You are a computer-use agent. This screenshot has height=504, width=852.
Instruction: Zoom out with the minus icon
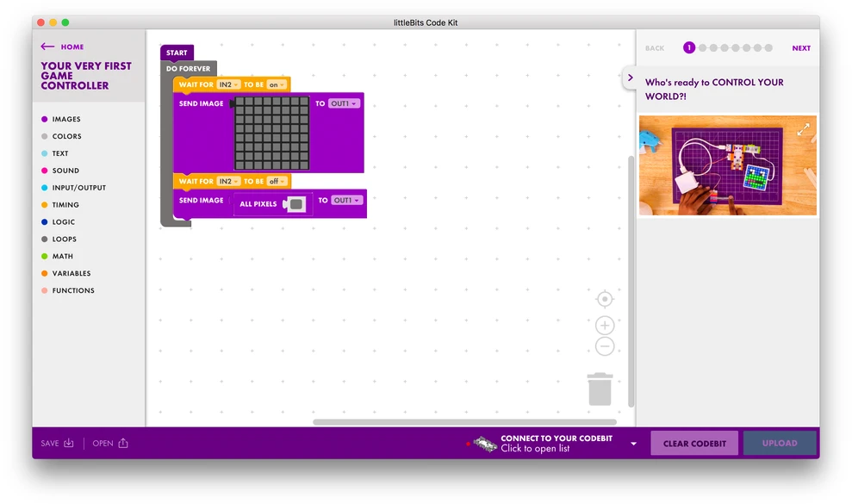605,346
